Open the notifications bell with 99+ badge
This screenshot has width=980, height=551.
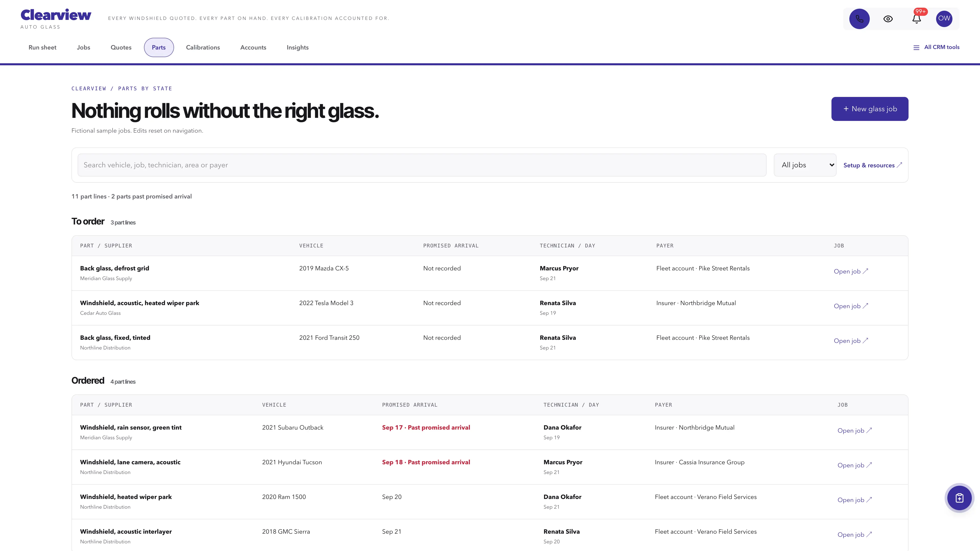(916, 19)
